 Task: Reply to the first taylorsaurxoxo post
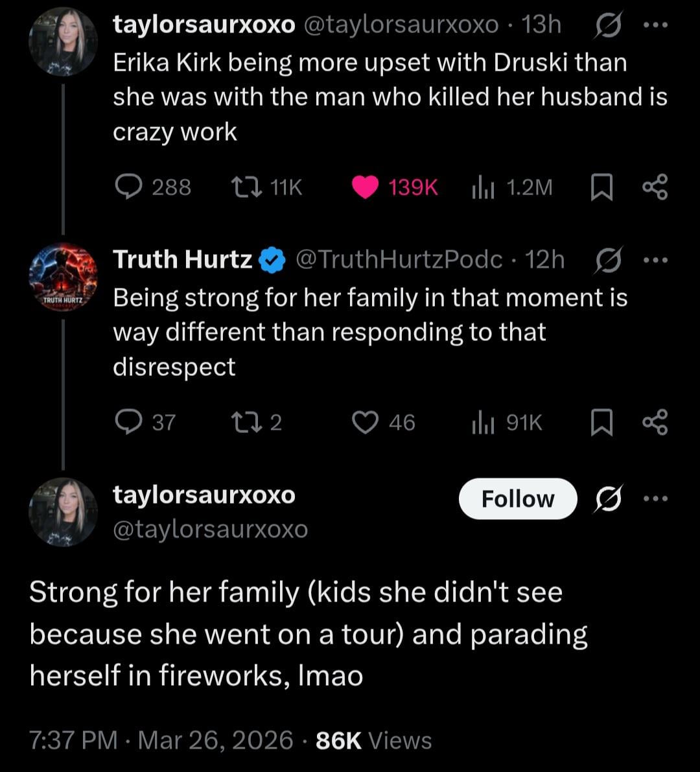click(x=124, y=187)
